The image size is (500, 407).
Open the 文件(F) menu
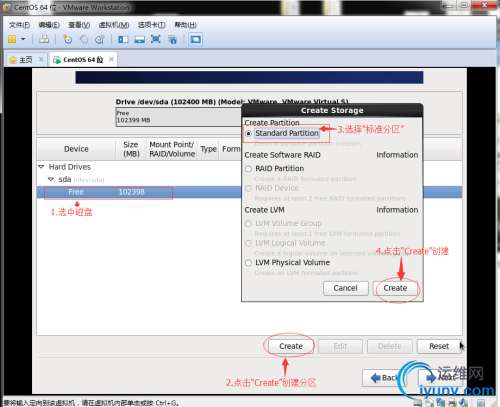19,25
